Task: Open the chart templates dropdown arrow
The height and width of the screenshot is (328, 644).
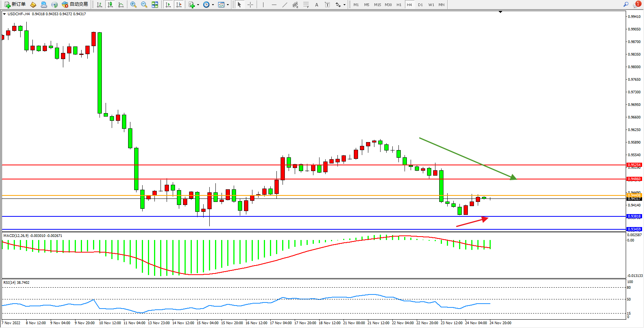Action: (x=228, y=5)
